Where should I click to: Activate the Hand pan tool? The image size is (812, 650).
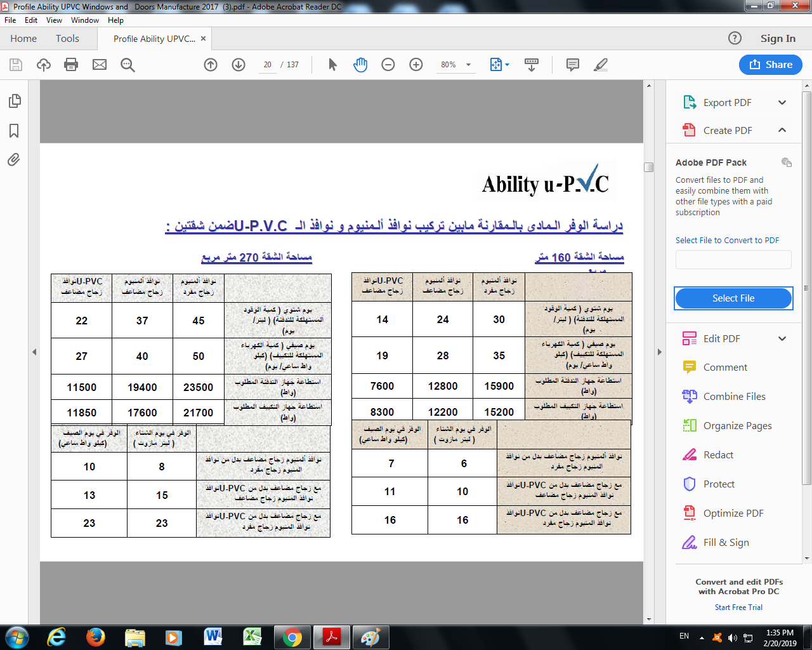click(360, 65)
